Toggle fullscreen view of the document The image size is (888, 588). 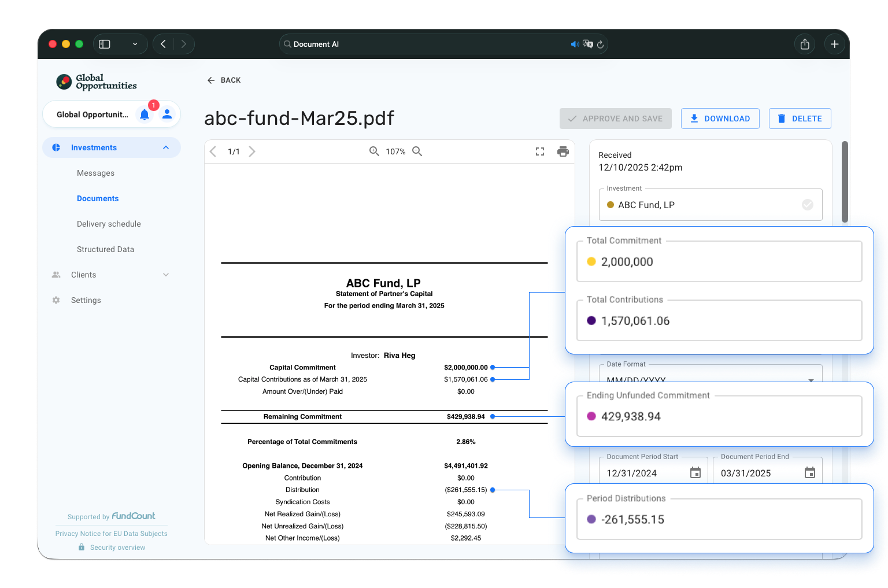(x=540, y=151)
